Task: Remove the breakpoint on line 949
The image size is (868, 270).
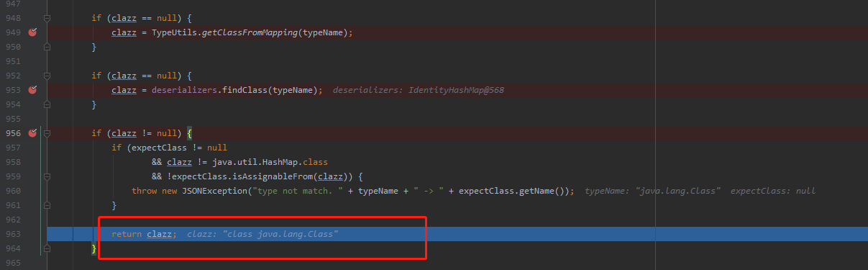Action: 32,32
